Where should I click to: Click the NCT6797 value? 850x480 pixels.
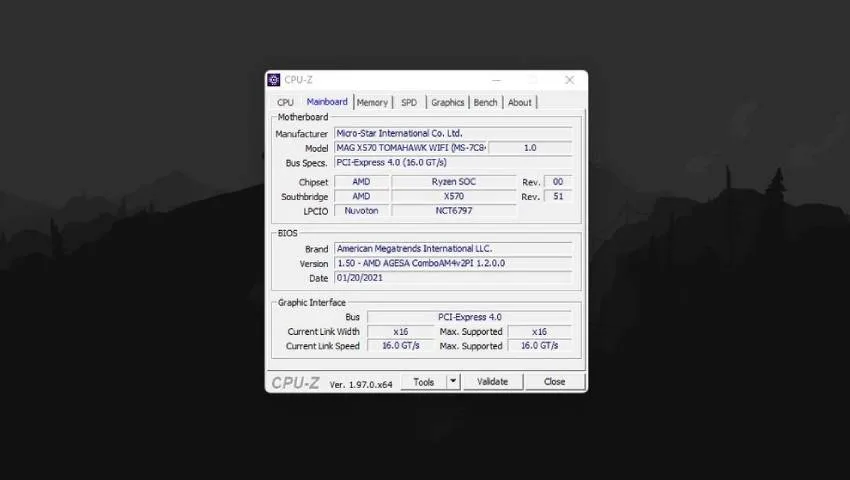click(x=454, y=211)
